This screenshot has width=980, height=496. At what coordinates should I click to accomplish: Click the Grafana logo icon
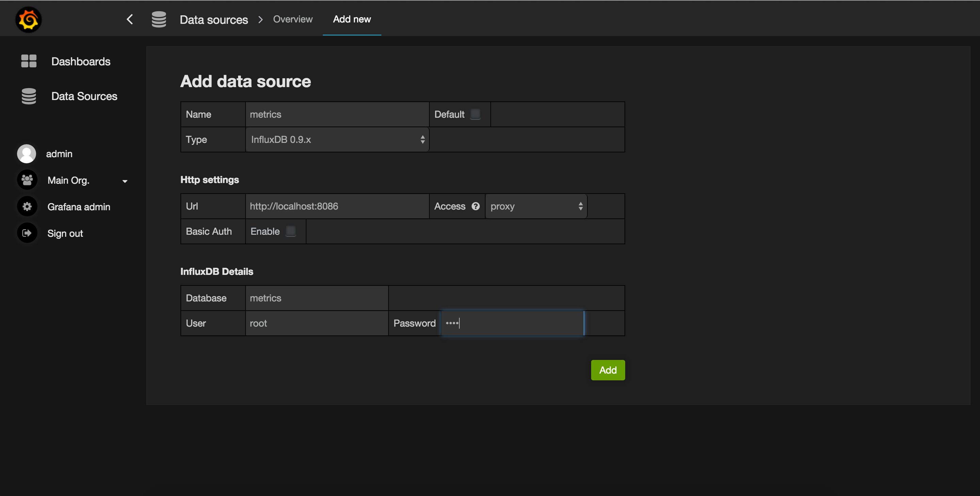(x=29, y=19)
